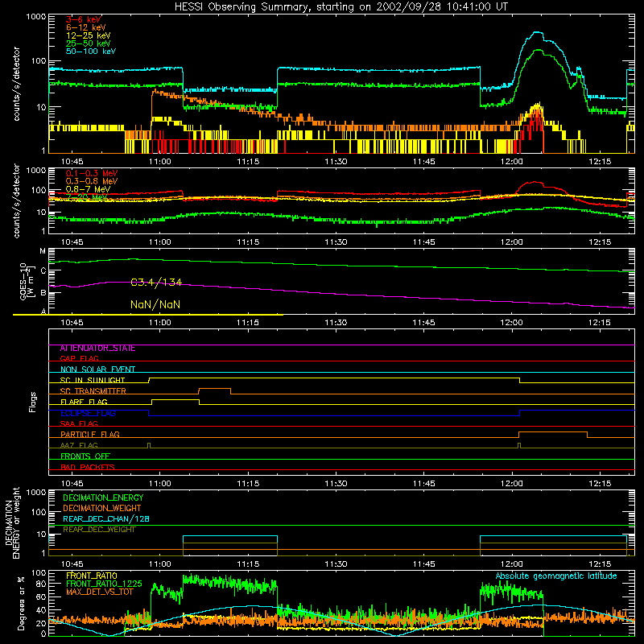Click the yellow 0.8-7 MeV legend label
The width and height of the screenshot is (644, 644).
pos(88,189)
